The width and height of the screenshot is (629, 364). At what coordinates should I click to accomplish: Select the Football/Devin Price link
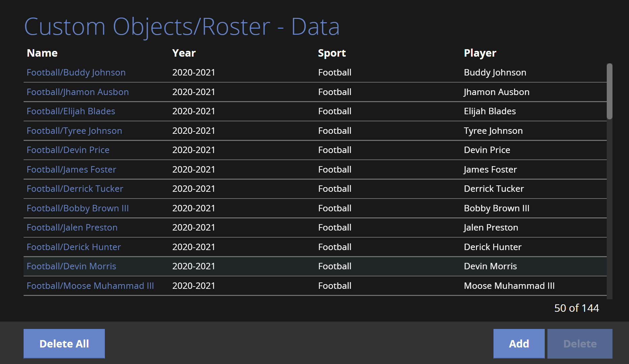click(x=68, y=150)
